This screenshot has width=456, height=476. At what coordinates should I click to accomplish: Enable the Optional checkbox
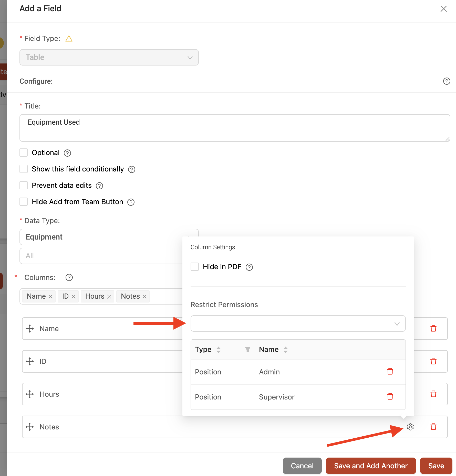coord(24,153)
